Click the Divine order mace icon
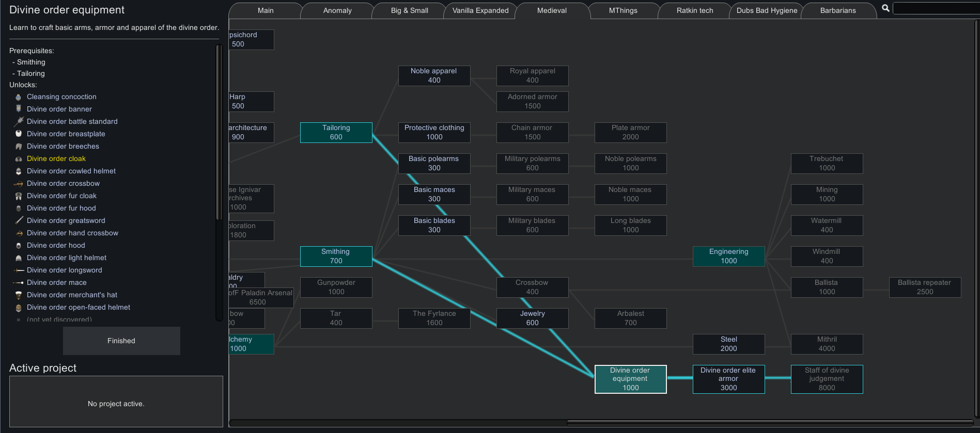The width and height of the screenshot is (980, 433). [x=19, y=283]
